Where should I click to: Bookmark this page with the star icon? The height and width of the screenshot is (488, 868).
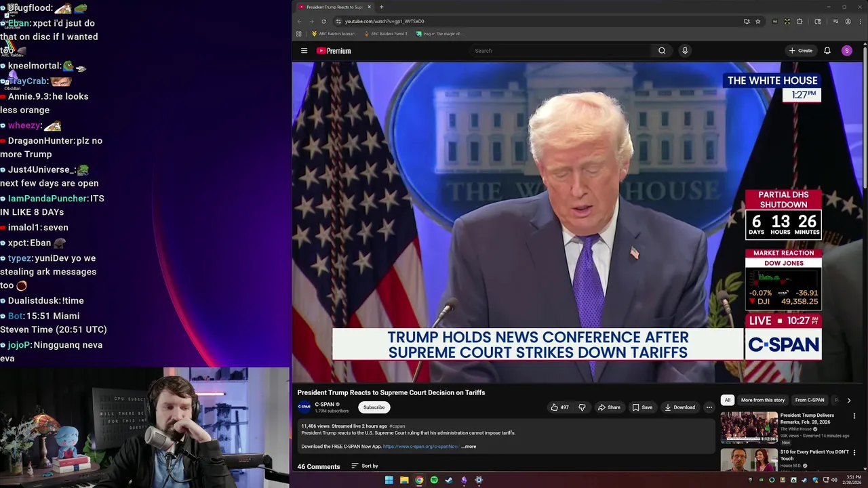tap(758, 21)
